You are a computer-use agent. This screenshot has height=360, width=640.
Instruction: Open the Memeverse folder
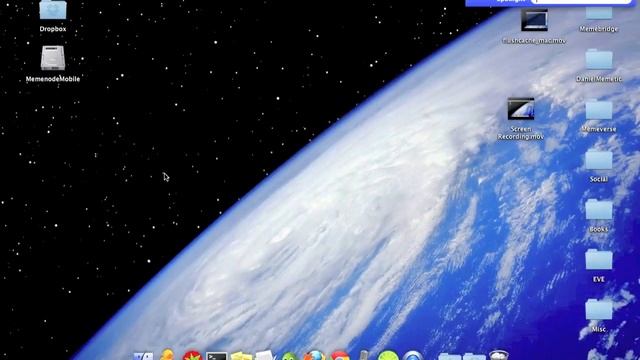pyautogui.click(x=599, y=110)
